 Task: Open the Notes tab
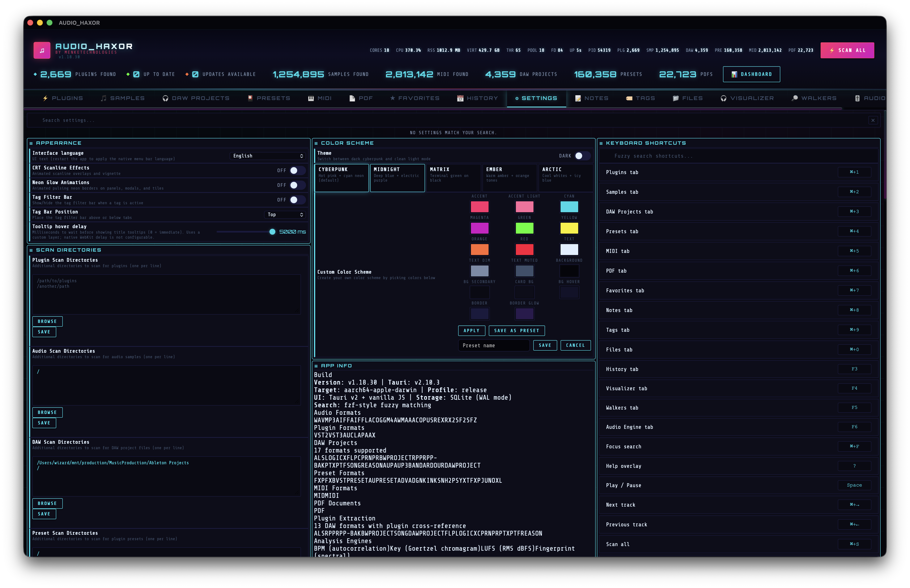592,98
